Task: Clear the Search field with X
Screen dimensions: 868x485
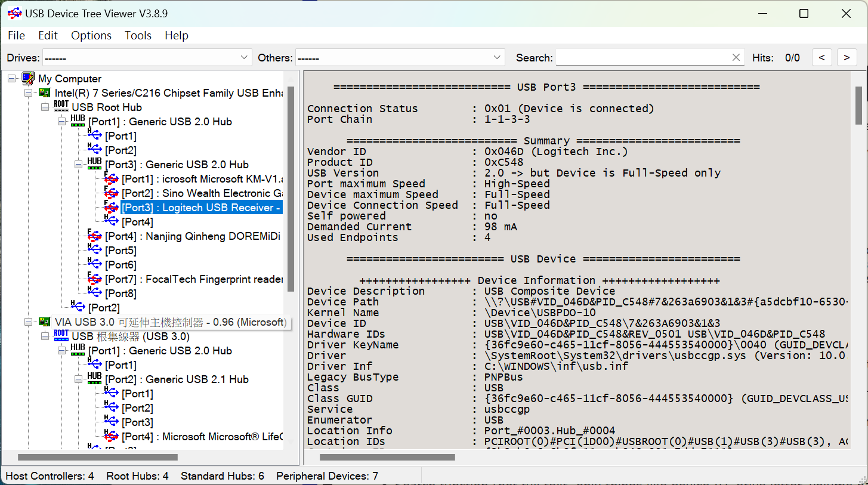Action: [736, 58]
